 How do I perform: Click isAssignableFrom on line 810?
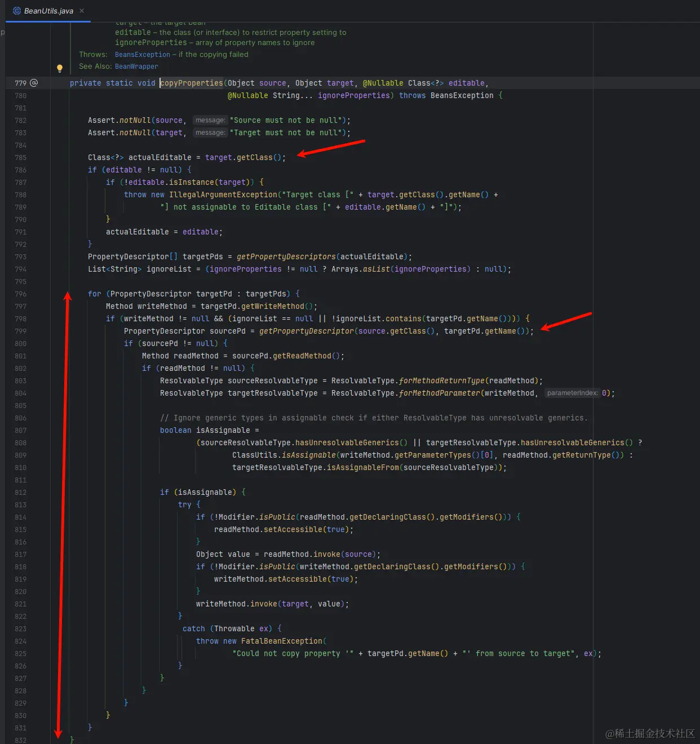click(363, 467)
